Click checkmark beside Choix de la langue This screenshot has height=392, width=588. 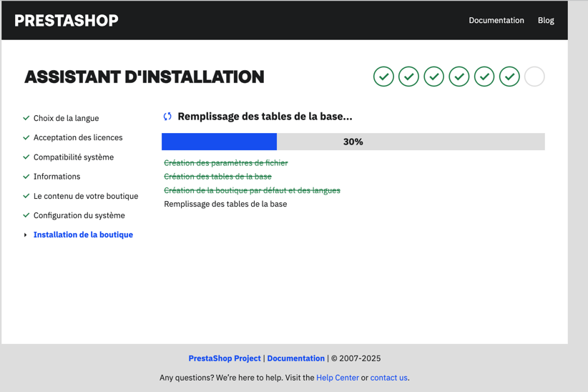coord(26,118)
